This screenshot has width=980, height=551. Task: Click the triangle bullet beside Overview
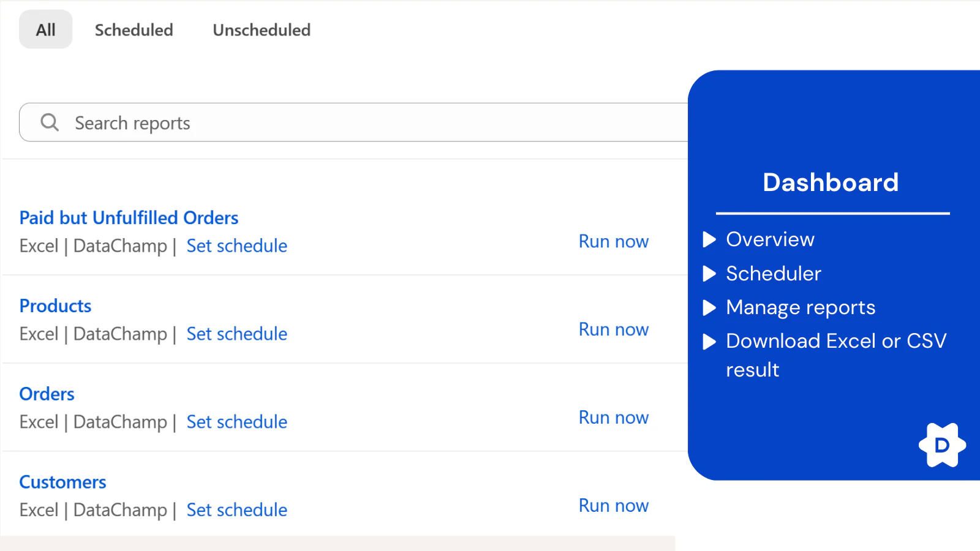coord(709,239)
